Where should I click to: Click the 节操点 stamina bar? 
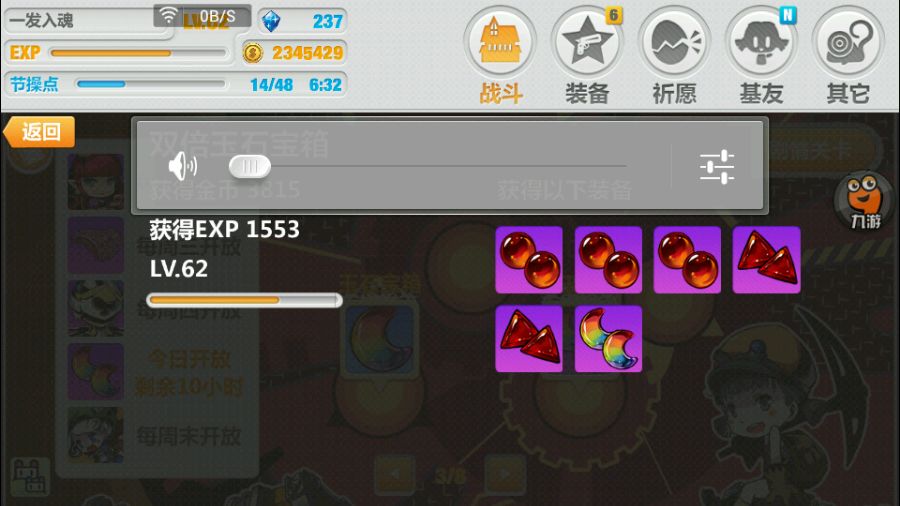pyautogui.click(x=150, y=84)
